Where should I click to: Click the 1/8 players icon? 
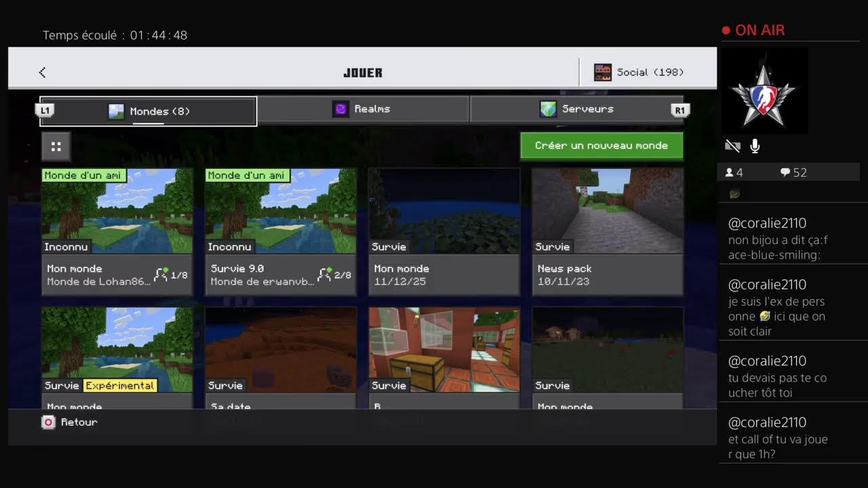click(161, 274)
